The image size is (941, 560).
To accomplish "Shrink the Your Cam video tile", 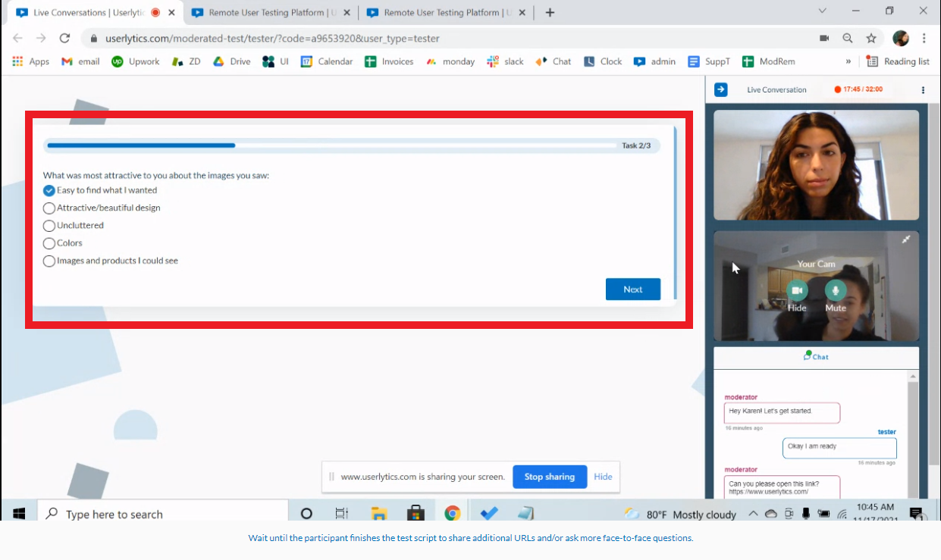I will [x=905, y=239].
